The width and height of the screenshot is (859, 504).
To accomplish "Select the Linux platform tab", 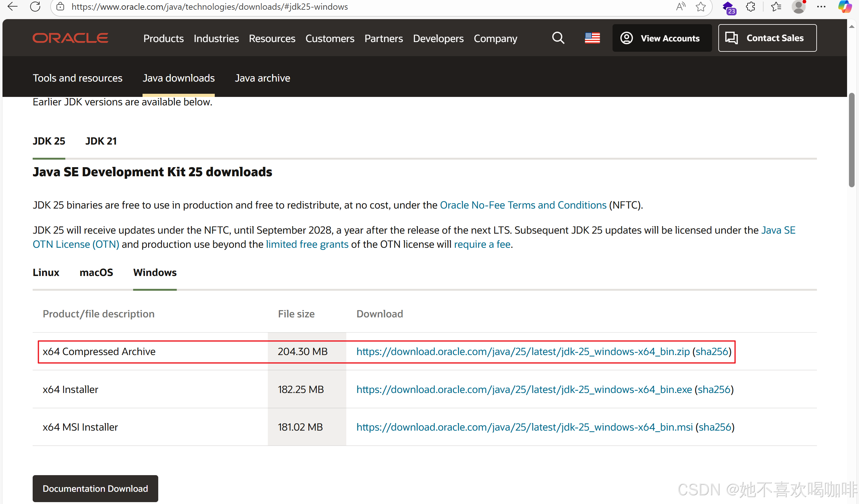I will pyautogui.click(x=46, y=273).
